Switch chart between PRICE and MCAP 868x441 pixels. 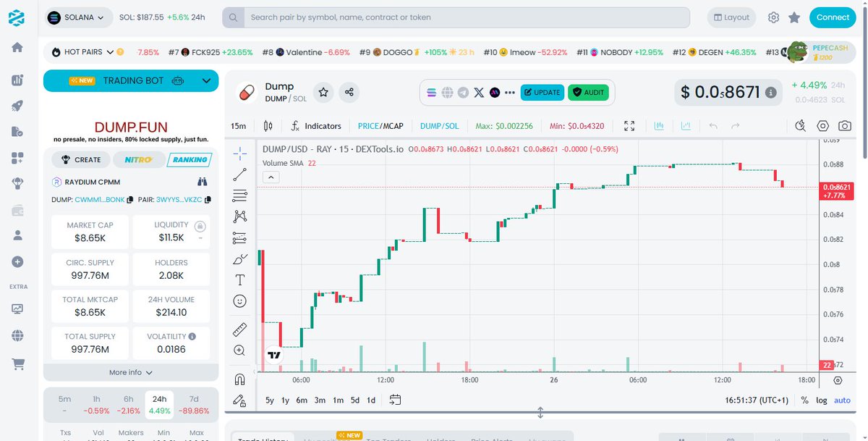coord(380,126)
